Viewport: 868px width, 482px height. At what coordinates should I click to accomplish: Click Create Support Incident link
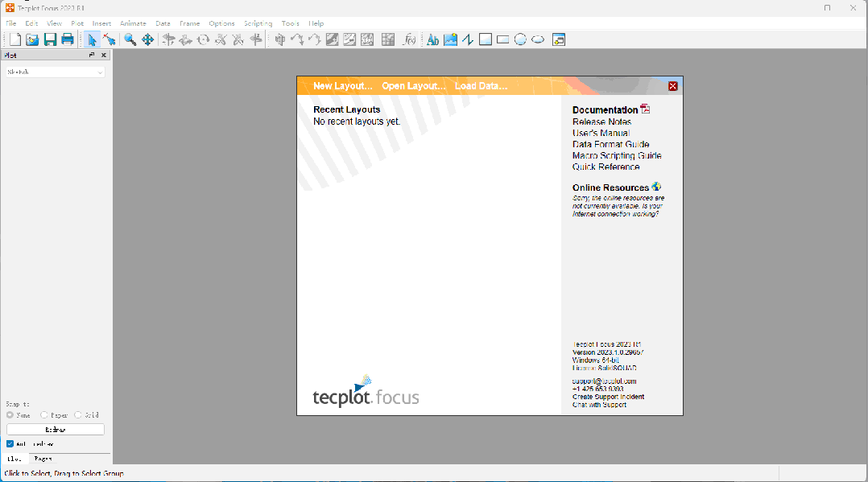click(x=609, y=397)
